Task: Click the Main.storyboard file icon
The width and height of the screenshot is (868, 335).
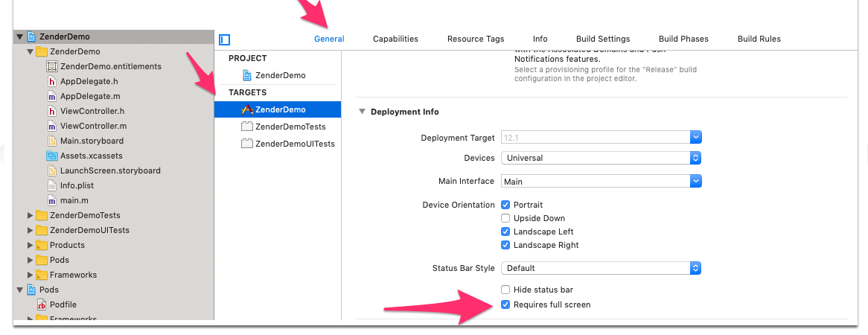Action: coord(52,141)
